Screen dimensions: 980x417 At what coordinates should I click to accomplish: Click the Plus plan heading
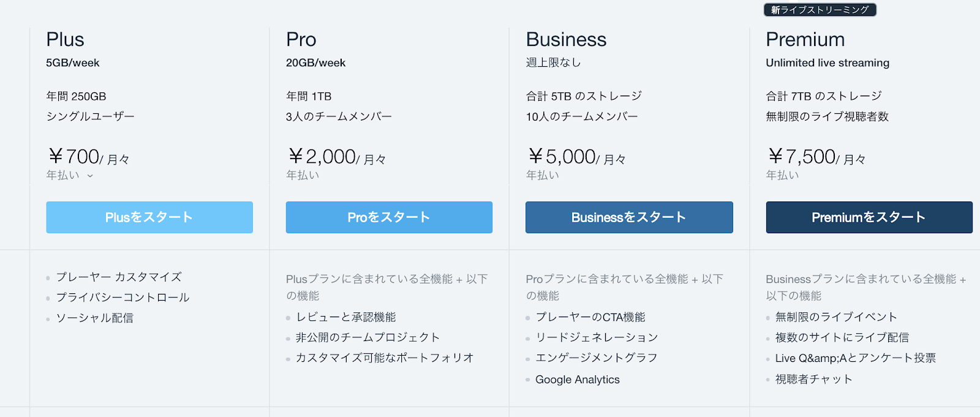click(65, 40)
